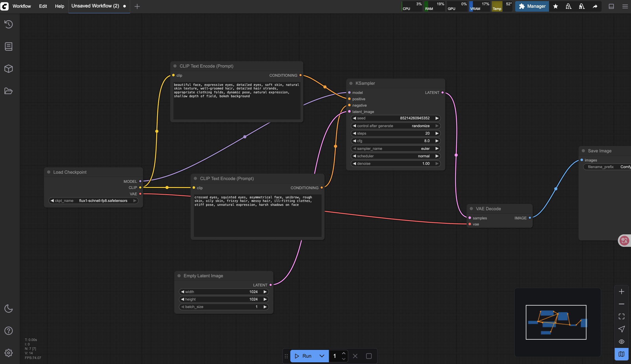
Task: Click the star icon beside Manager
Action: 555,6
